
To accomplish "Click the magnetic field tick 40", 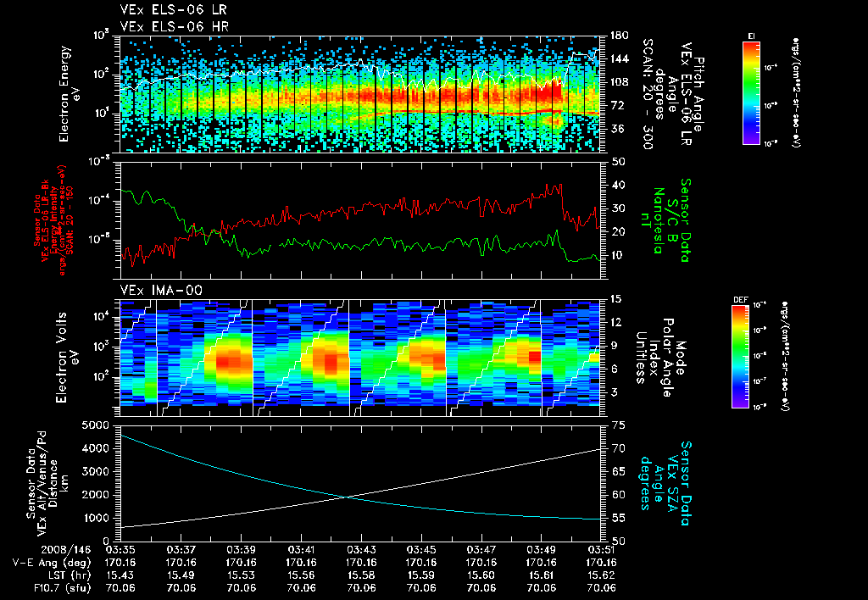I will [x=619, y=185].
